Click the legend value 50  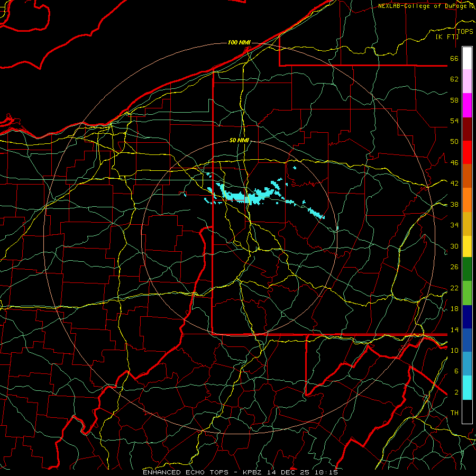[454, 141]
